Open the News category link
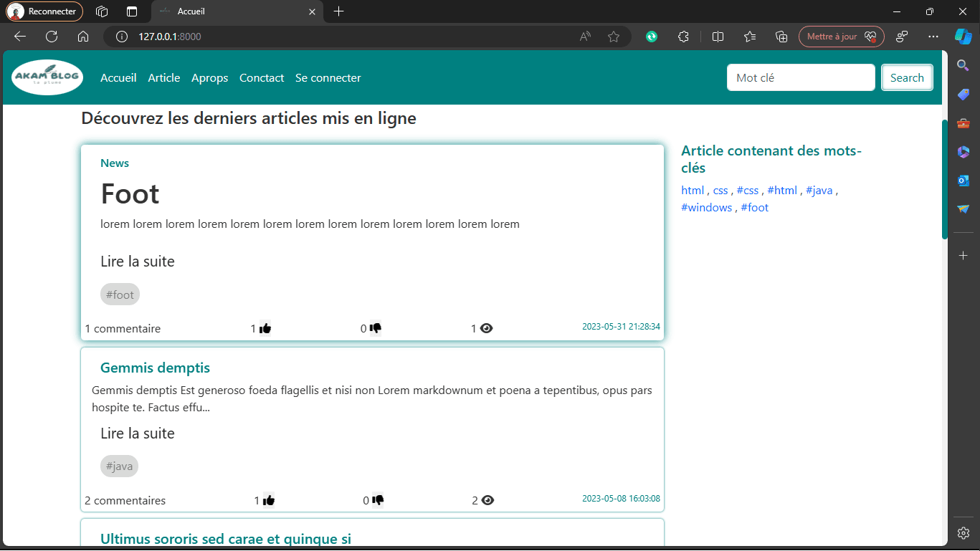This screenshot has width=980, height=551. [x=115, y=163]
